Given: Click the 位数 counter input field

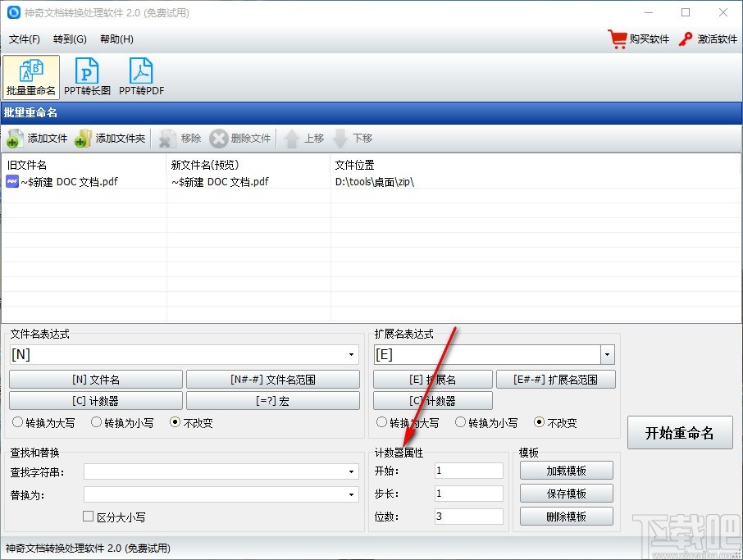Looking at the screenshot, I should point(468,516).
